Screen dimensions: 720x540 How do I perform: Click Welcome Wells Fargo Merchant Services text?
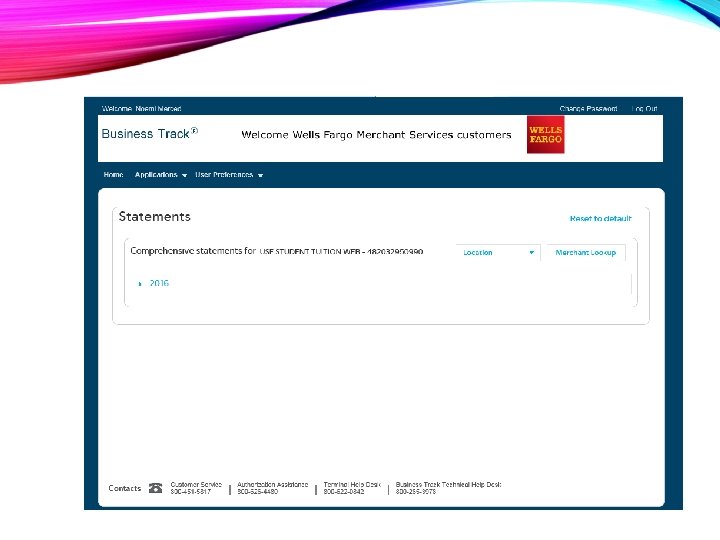tap(376, 135)
